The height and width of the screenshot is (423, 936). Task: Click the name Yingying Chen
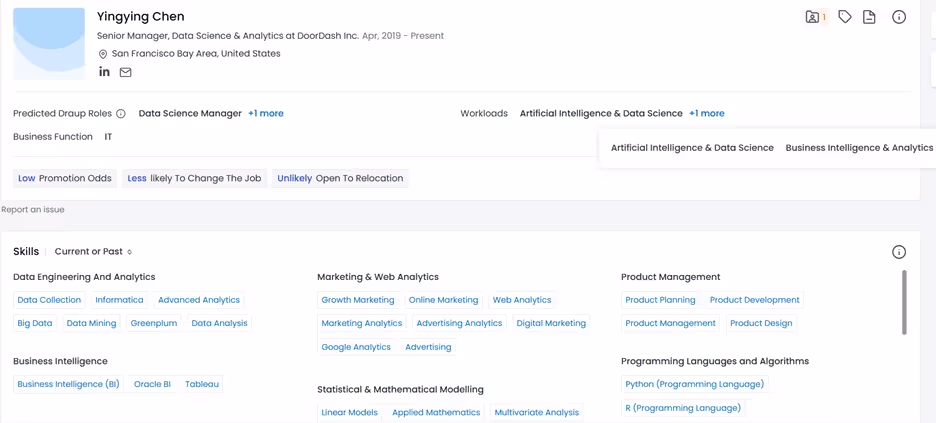pos(141,17)
